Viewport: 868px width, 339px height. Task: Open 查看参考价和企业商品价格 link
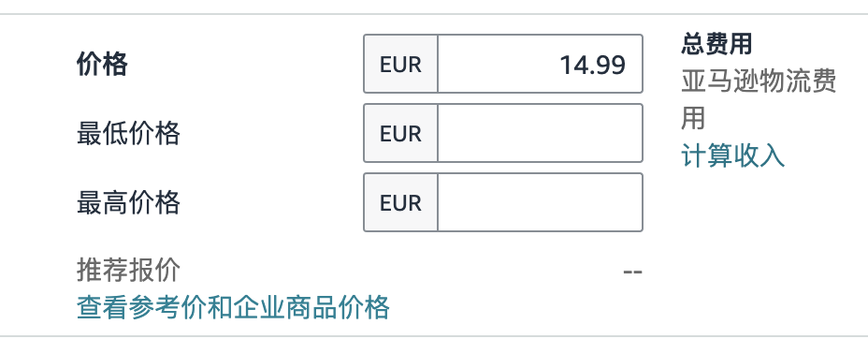coord(233,307)
